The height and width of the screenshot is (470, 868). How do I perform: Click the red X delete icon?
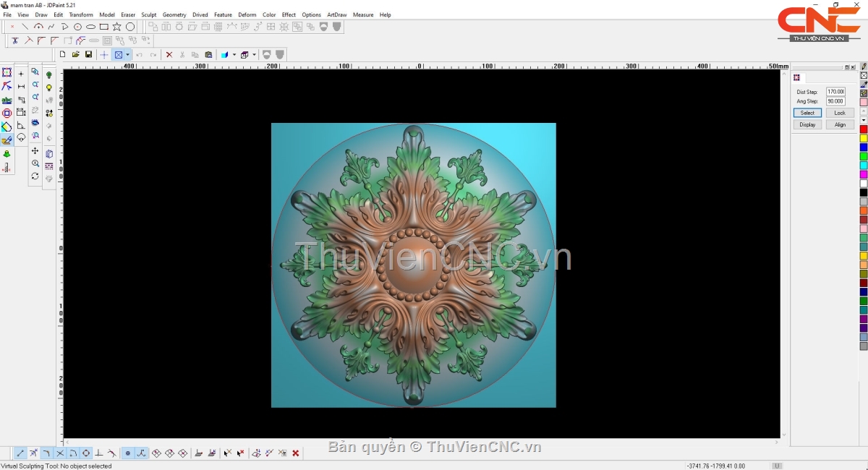(169, 54)
